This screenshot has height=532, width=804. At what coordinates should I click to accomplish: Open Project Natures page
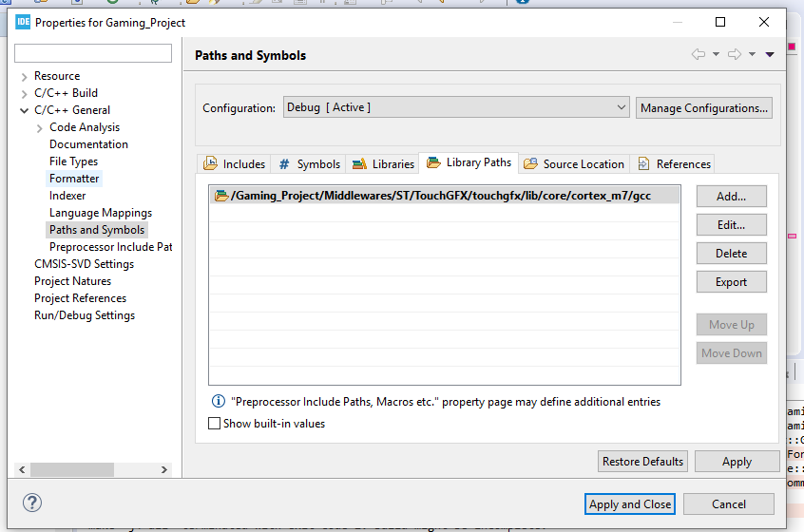tap(72, 281)
